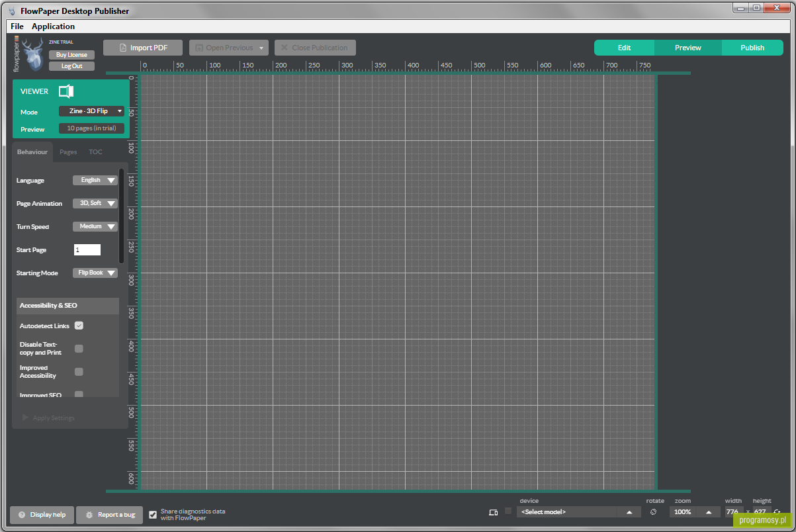
Task: Open the Turn Speed dropdown
Action: 95,226
